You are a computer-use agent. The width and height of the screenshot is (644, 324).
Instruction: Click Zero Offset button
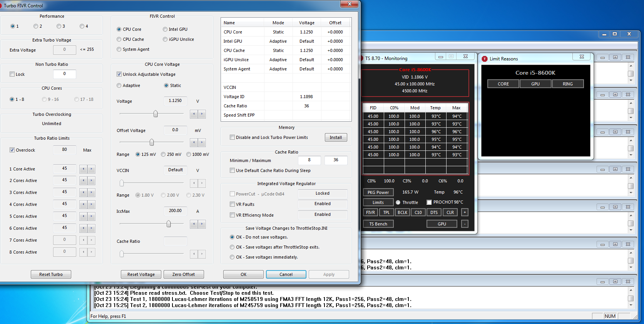[184, 274]
